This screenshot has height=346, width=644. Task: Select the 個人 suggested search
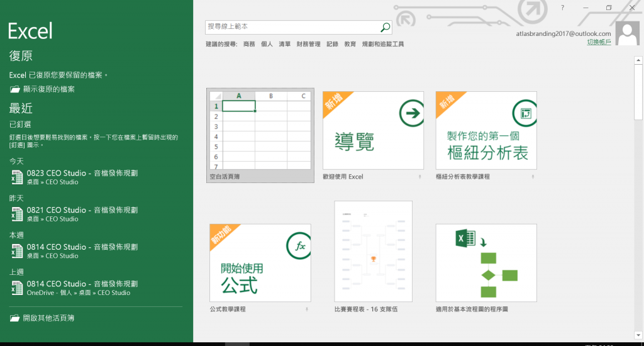pos(267,44)
